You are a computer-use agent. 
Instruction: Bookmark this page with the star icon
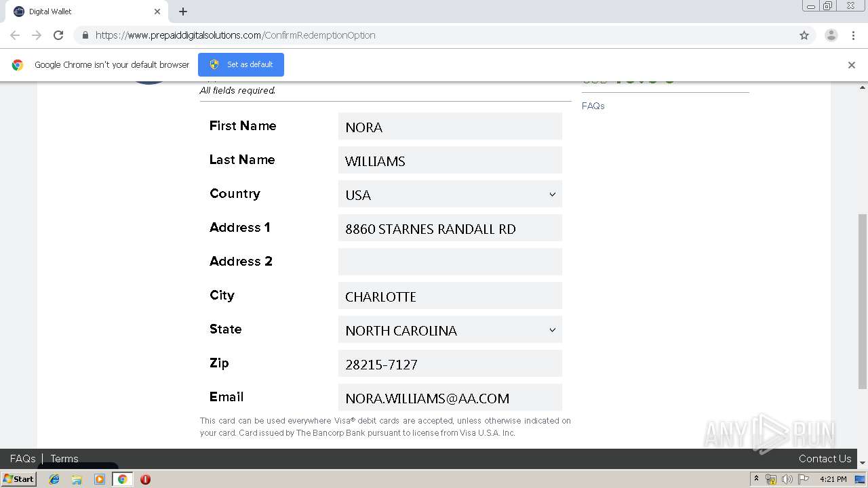pyautogui.click(x=804, y=35)
